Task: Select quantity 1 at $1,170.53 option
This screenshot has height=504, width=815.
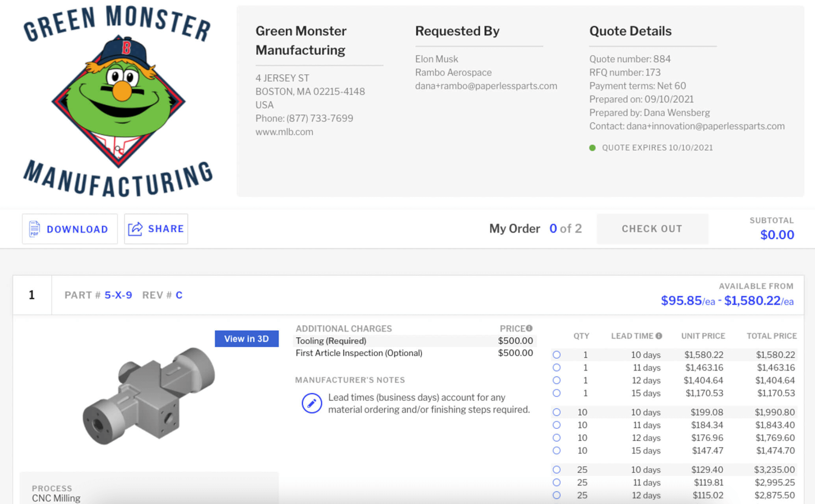Action: (557, 393)
